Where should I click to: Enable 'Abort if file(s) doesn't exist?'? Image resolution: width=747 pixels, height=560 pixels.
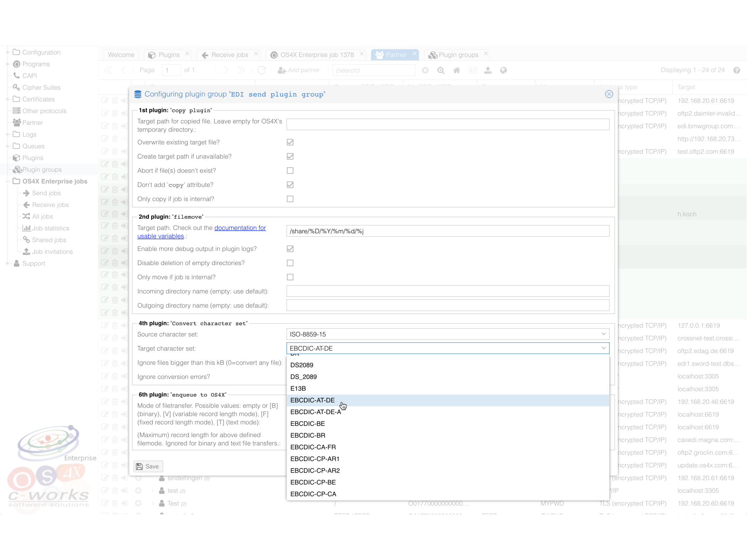coord(290,170)
